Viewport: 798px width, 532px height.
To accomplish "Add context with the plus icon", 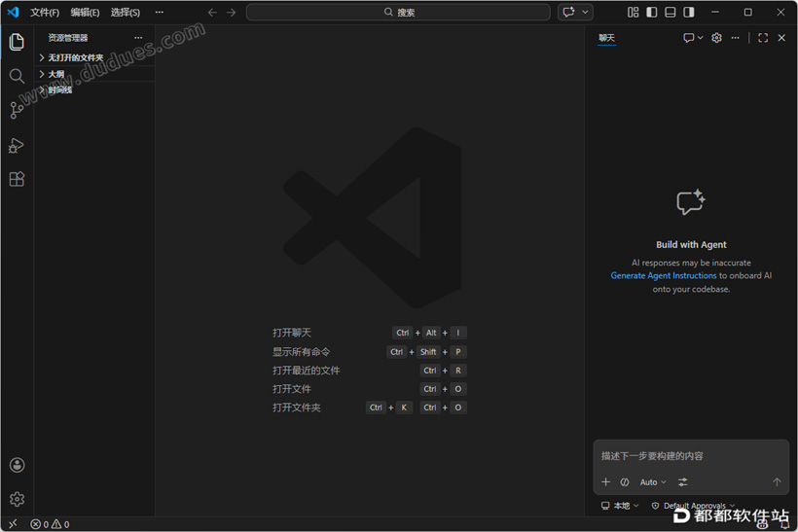I will tap(605, 481).
